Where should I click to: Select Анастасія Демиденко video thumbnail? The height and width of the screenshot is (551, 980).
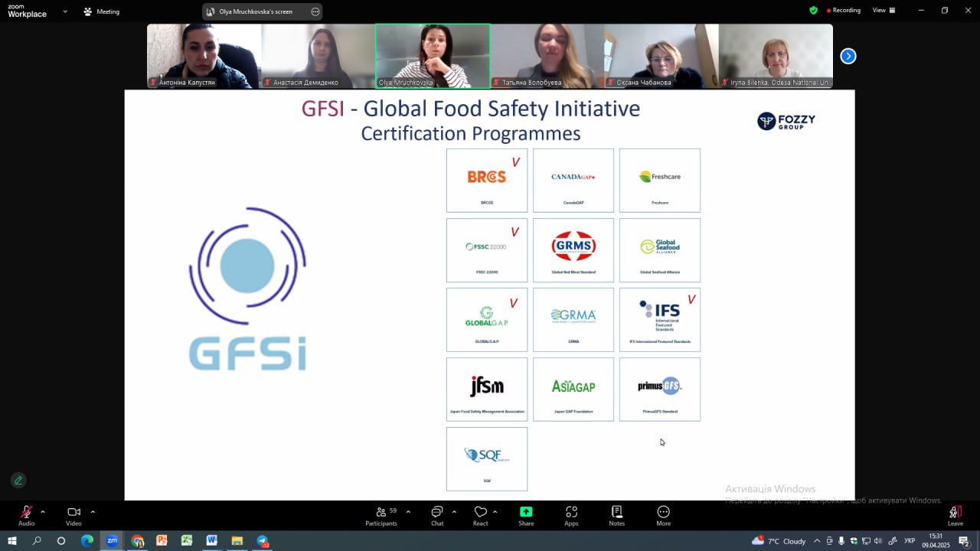(x=318, y=56)
